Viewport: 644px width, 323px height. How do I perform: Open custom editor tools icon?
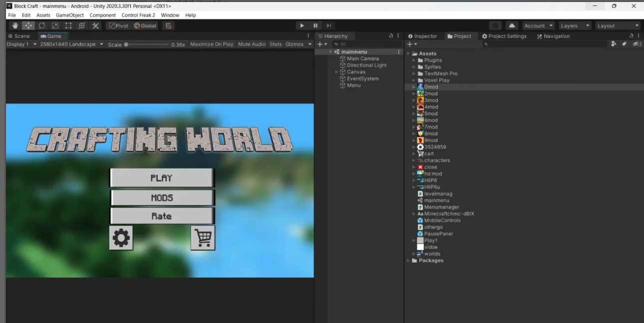[95, 25]
